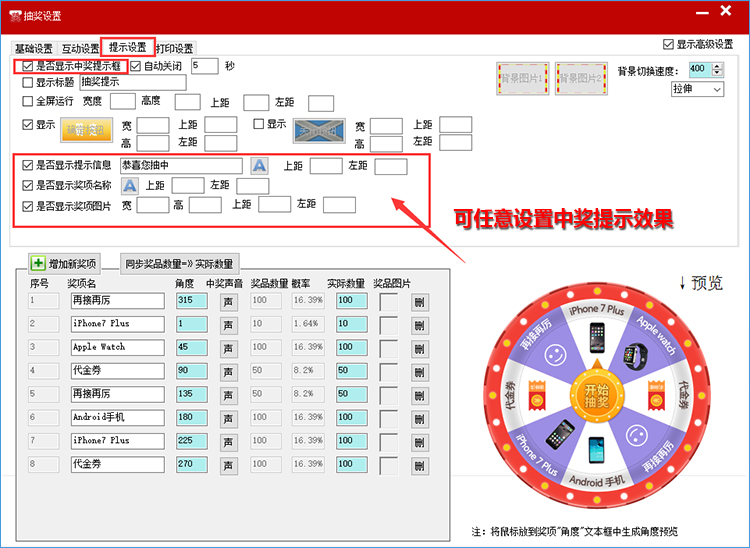Open the 打印设置 tab
This screenshot has height=548, width=750.
pyautogui.click(x=175, y=48)
